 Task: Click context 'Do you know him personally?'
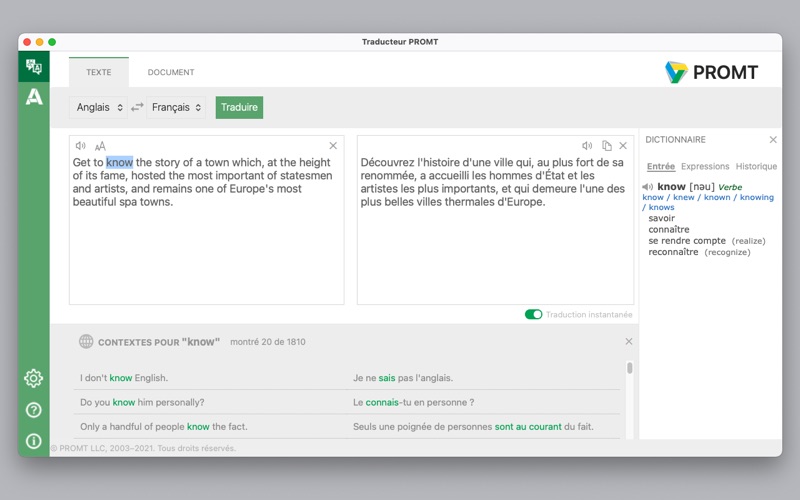[142, 403]
